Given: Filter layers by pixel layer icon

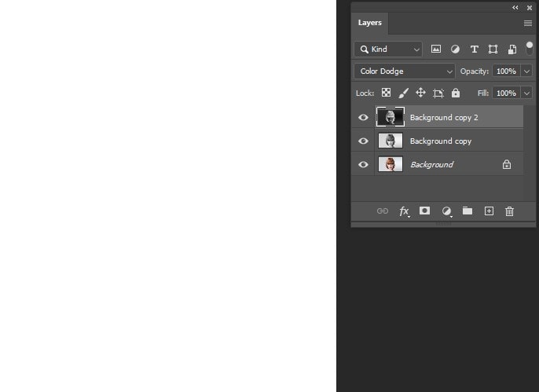Looking at the screenshot, I should 436,49.
